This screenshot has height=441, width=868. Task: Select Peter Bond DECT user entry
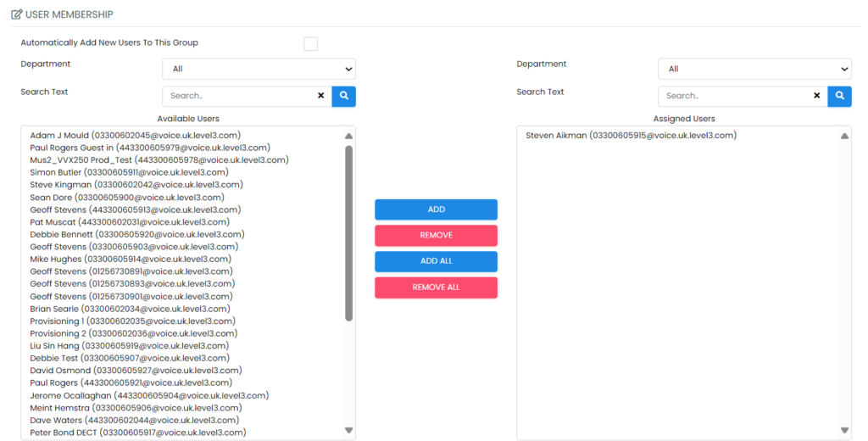(138, 433)
